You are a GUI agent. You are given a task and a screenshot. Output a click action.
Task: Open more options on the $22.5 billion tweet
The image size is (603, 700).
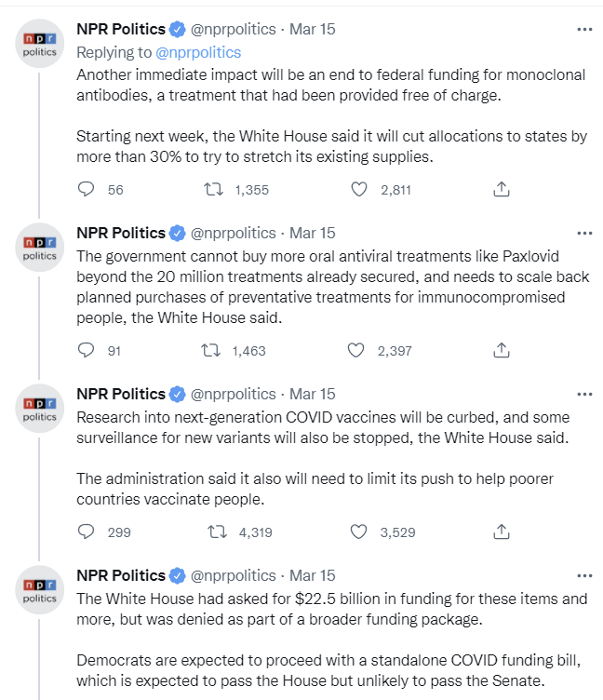pos(584,575)
